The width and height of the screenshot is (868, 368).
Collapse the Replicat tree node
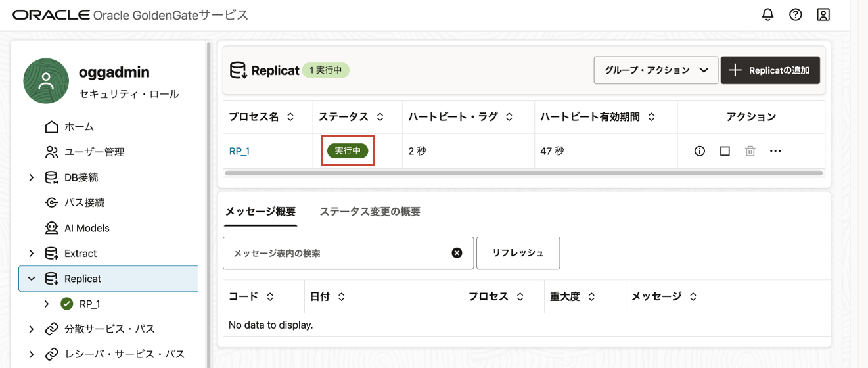click(x=32, y=279)
